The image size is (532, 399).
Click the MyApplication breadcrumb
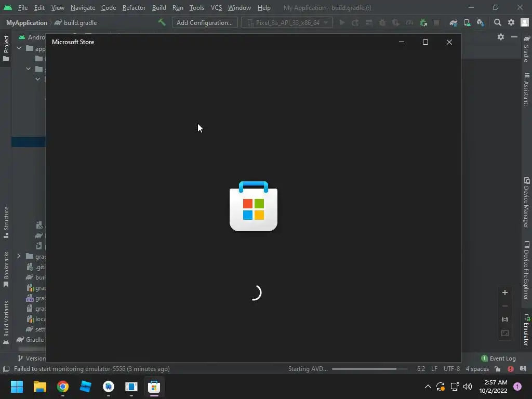coord(27,23)
